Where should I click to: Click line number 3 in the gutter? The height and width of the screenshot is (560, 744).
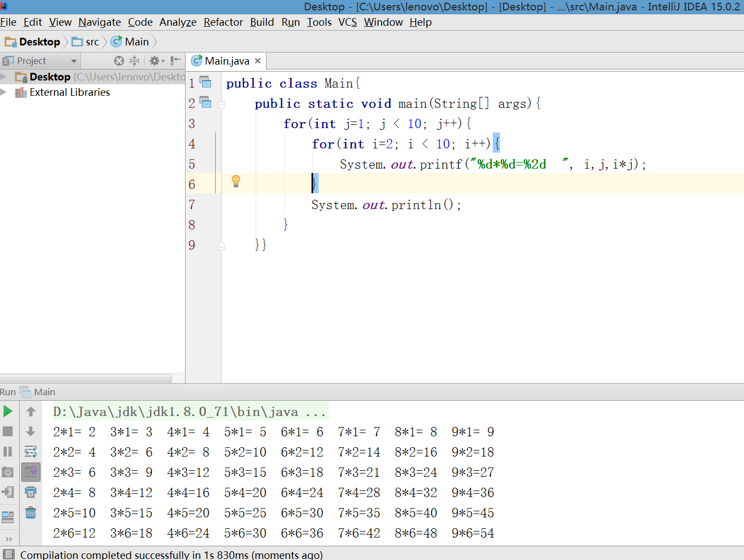coord(192,124)
